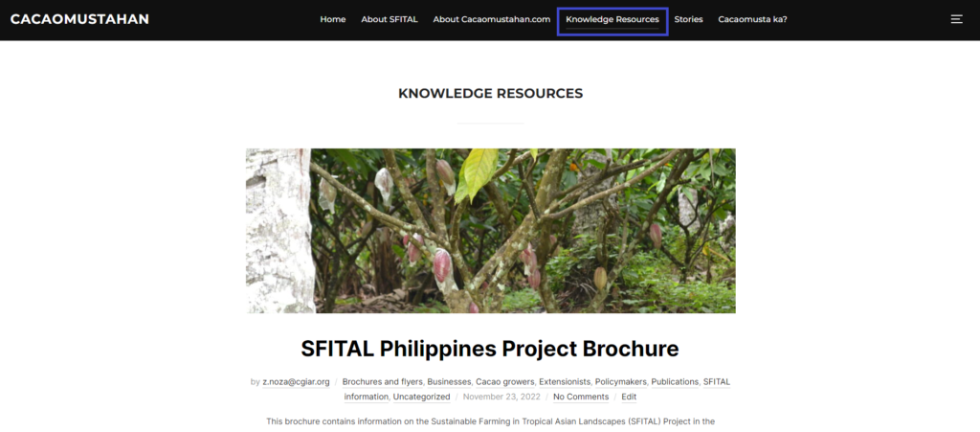Viewport: 980px width, 432px height.
Task: Open the Cacao growers category link
Action: (505, 381)
